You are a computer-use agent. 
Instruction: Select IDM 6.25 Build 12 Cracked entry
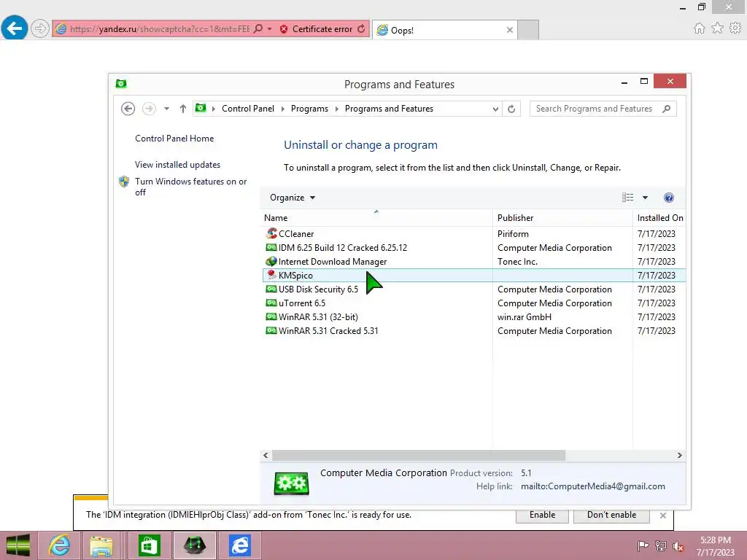[x=474, y=248]
